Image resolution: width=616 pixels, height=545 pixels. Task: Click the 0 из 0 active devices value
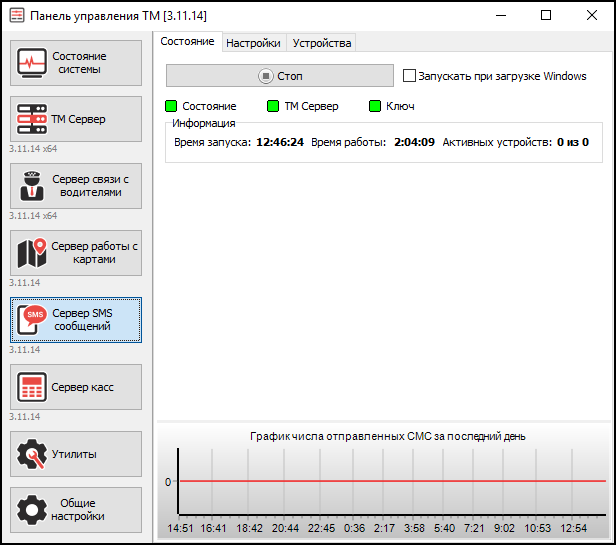(573, 142)
